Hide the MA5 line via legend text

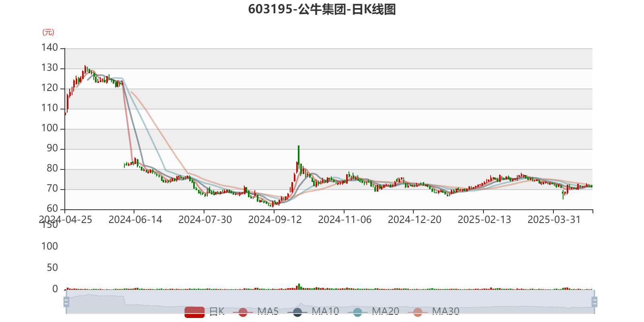pos(268,311)
